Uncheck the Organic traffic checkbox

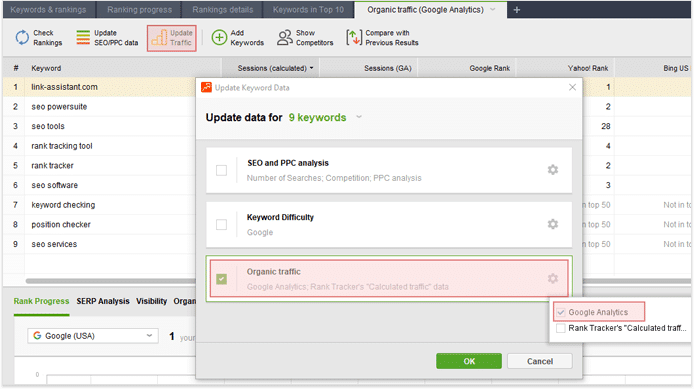tap(221, 279)
